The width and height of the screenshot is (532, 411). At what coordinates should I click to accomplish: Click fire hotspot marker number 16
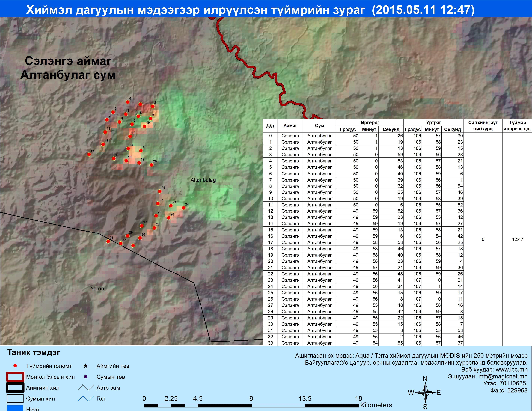coord(89,154)
